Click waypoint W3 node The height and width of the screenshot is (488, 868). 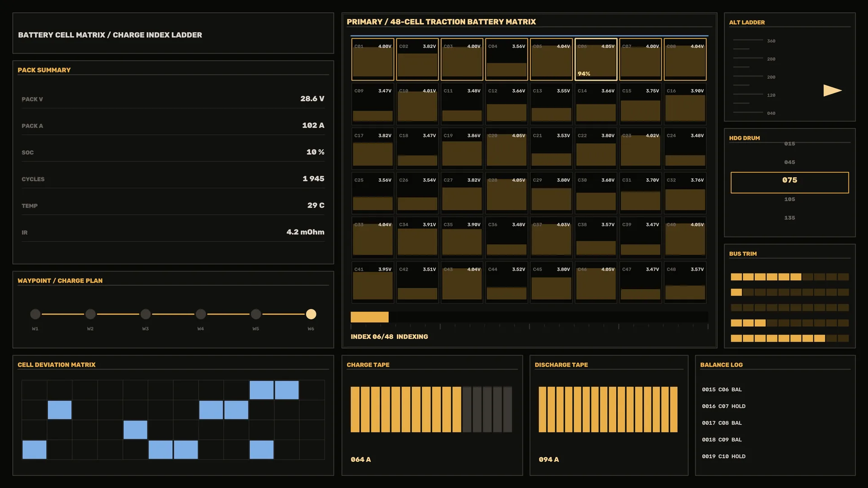(146, 314)
